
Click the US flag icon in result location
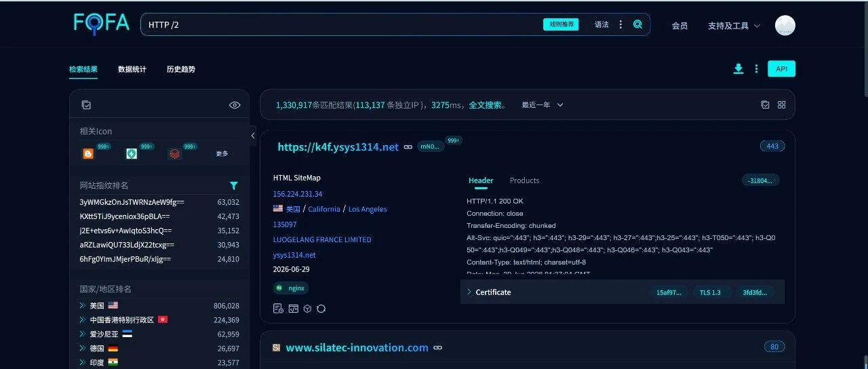click(x=278, y=209)
